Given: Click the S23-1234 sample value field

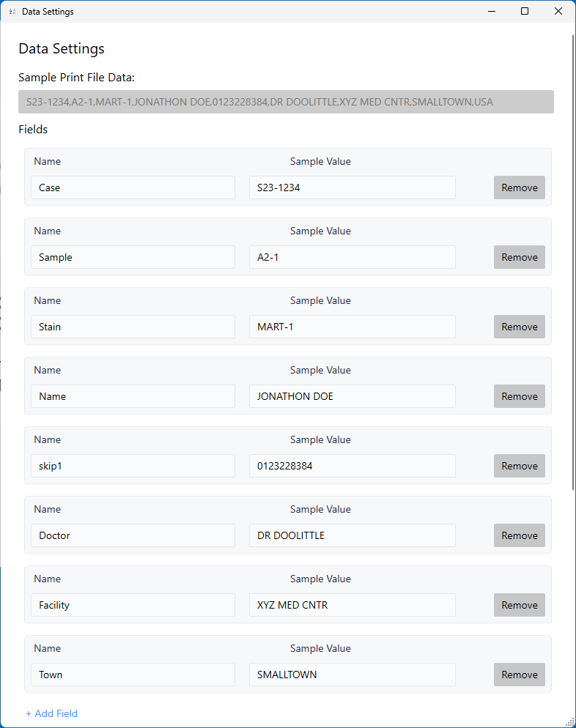Looking at the screenshot, I should click(352, 187).
